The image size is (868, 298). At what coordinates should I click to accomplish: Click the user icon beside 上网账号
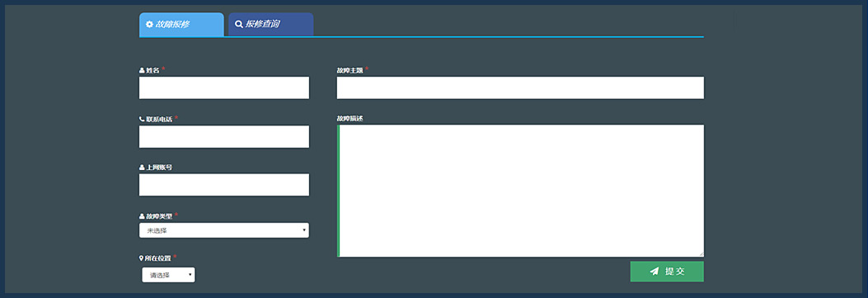click(142, 168)
